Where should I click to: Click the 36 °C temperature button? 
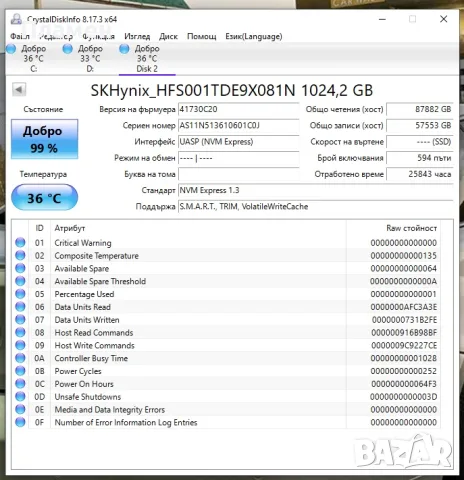tap(45, 198)
